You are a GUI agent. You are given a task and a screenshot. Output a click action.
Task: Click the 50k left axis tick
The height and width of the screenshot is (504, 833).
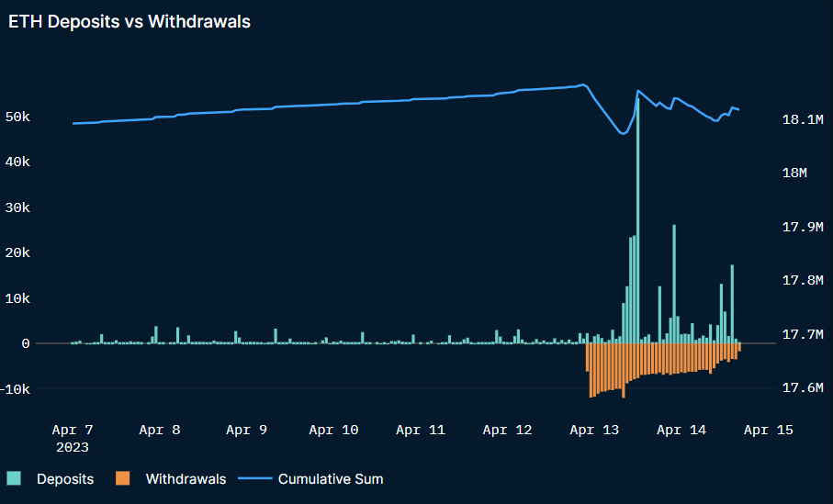[17, 117]
